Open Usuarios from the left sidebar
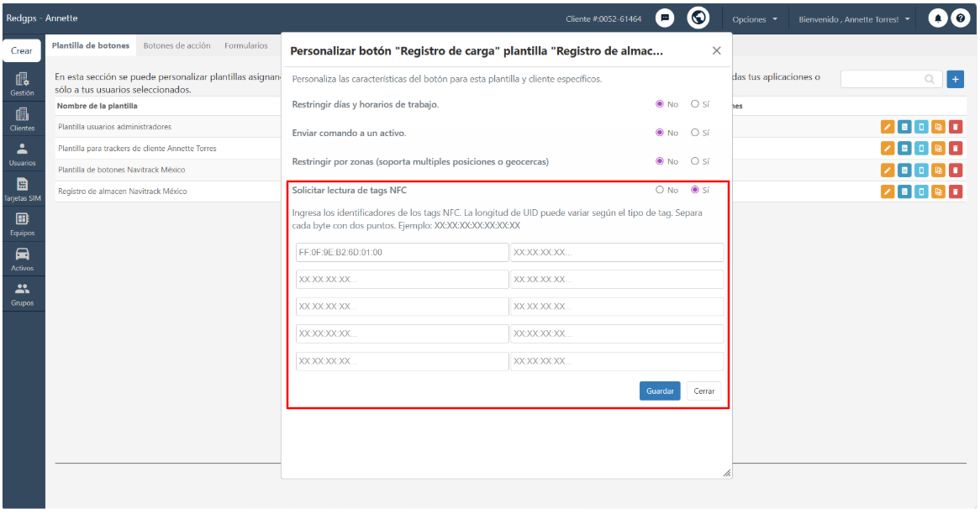 (22, 155)
